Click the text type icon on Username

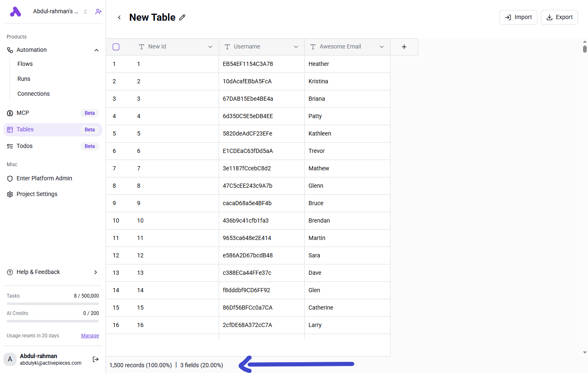tap(227, 47)
